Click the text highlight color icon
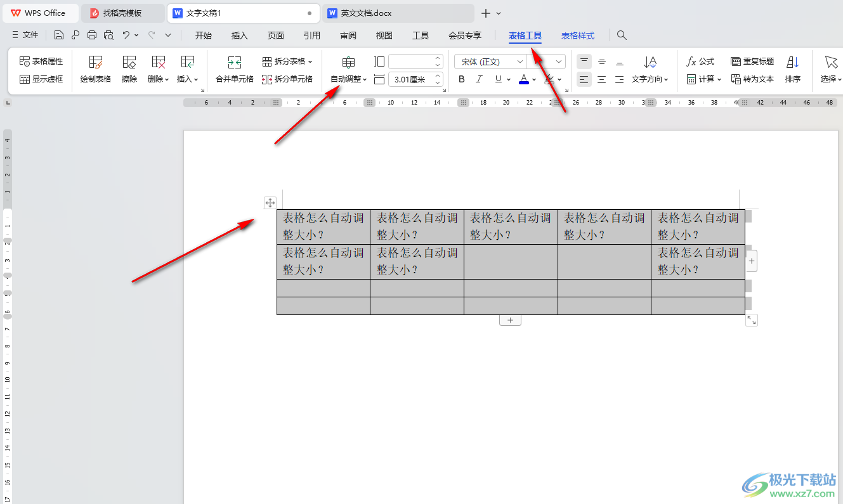 [x=549, y=79]
